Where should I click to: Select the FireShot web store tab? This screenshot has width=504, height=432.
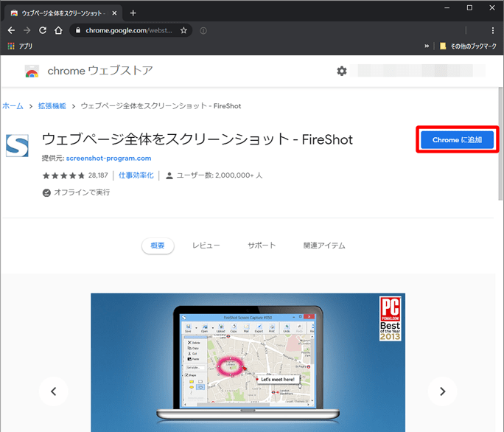point(63,13)
